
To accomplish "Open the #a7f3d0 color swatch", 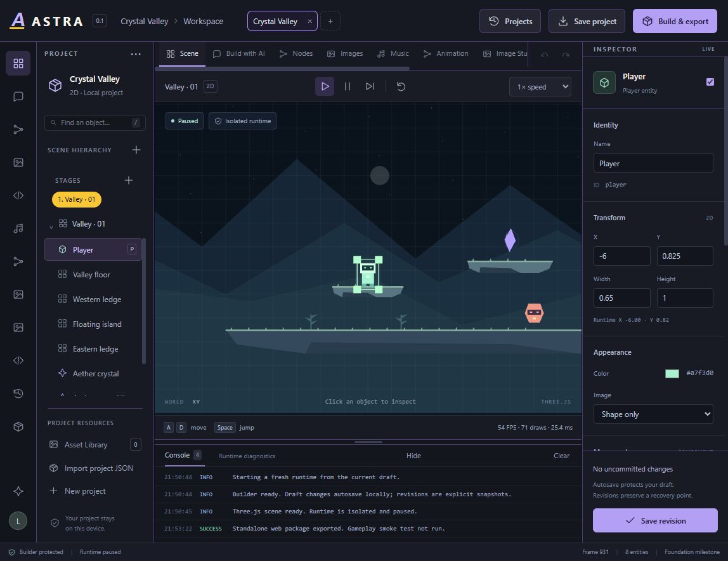I will pos(672,373).
